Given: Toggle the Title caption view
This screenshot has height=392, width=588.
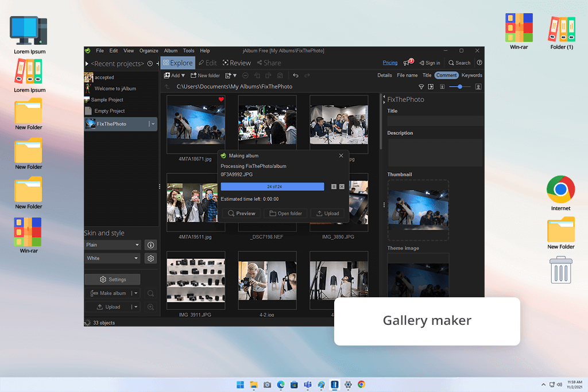Looking at the screenshot, I should tap(427, 75).
